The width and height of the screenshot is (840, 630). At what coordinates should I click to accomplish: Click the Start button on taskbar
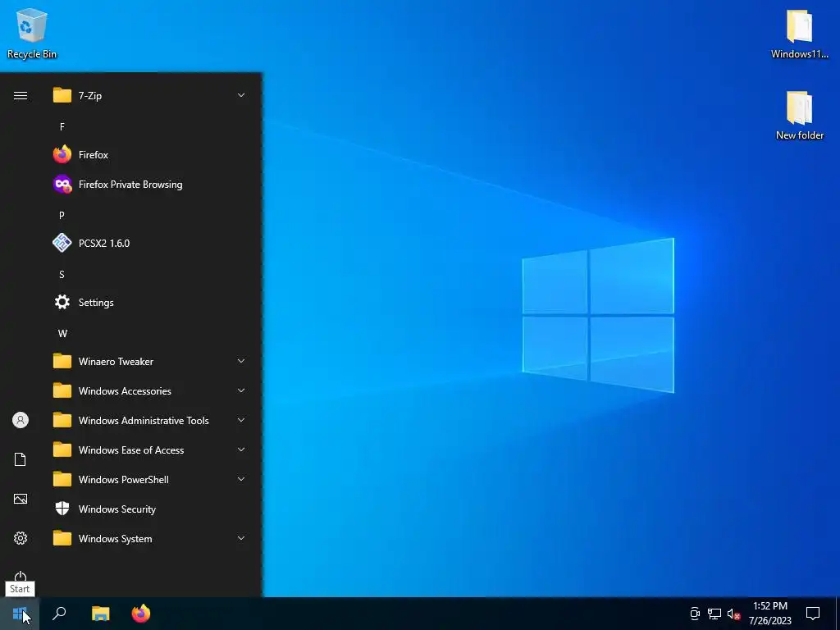coord(20,614)
